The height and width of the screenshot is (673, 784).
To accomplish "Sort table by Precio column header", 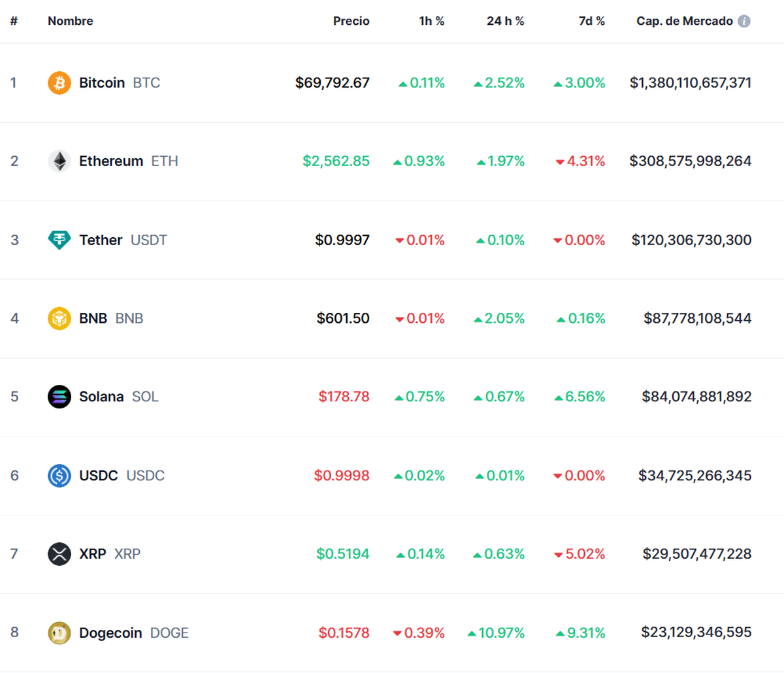I will 351,21.
